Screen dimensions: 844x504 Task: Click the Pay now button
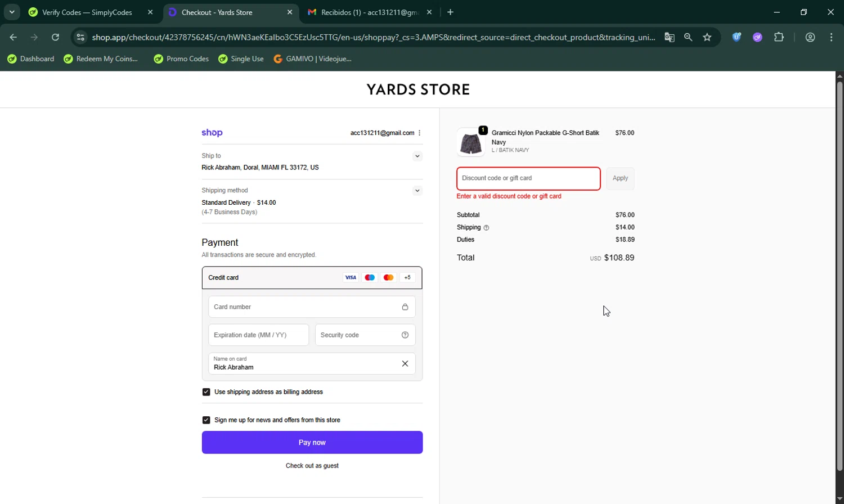(312, 443)
